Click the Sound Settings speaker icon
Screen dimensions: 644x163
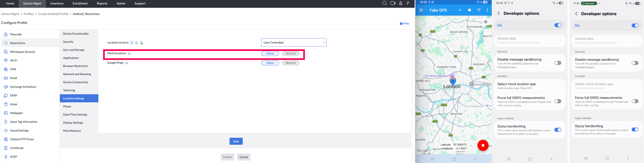[x=6, y=131]
